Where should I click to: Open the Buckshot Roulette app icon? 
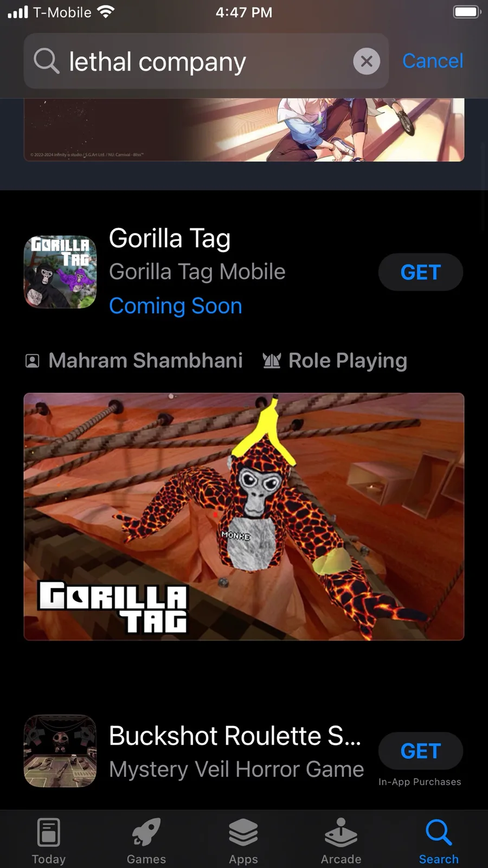tap(60, 751)
